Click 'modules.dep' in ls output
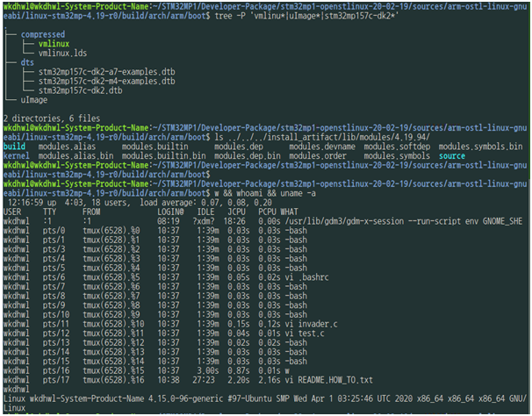 point(239,147)
